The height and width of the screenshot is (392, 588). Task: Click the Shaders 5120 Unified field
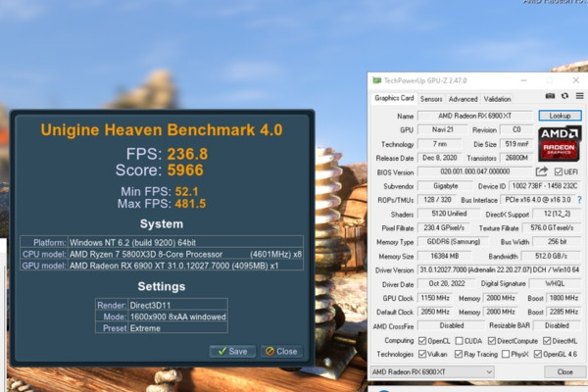tap(449, 214)
